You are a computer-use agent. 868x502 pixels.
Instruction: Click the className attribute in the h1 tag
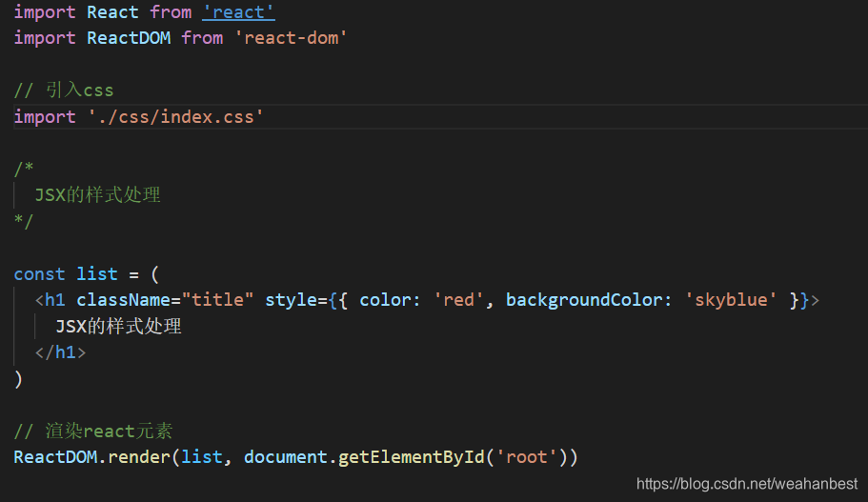pos(124,300)
